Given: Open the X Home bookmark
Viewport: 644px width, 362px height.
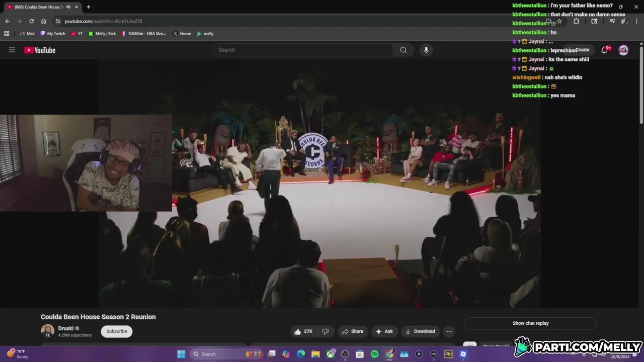Looking at the screenshot, I should [182, 34].
